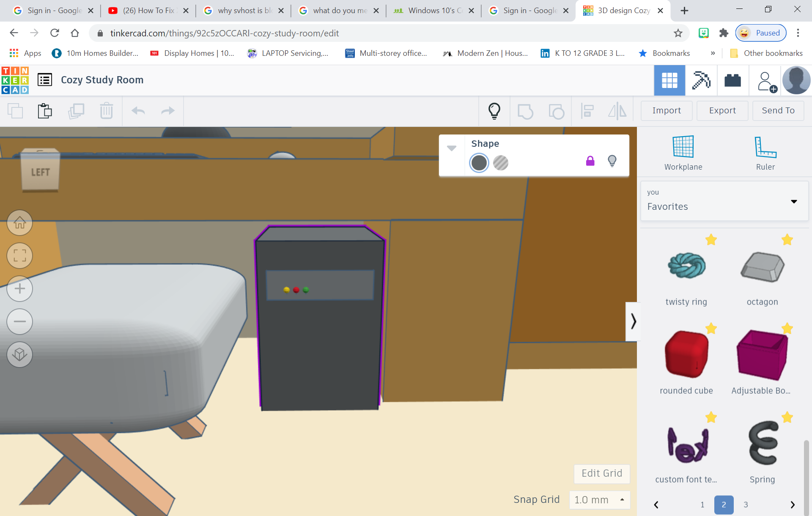
Task: Select the rounded cube shape thumbnail
Action: (x=686, y=354)
